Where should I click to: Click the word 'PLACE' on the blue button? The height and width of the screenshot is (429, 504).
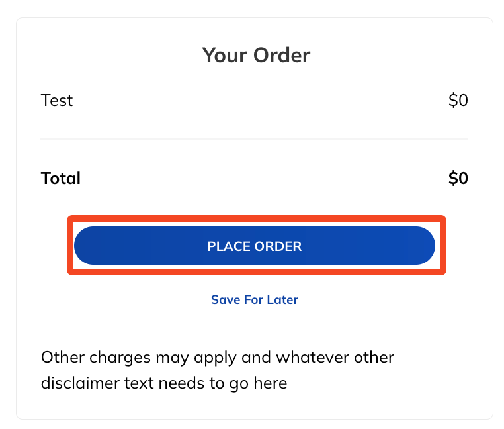tap(226, 246)
